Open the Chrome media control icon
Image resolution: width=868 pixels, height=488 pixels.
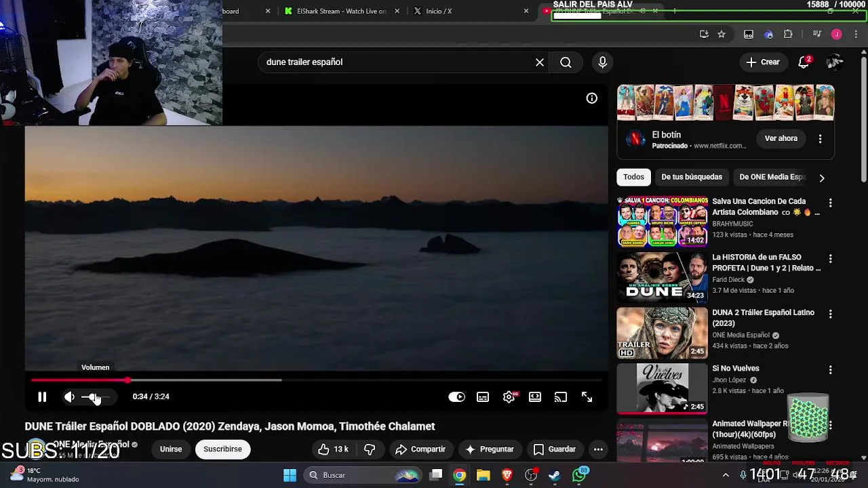816,35
